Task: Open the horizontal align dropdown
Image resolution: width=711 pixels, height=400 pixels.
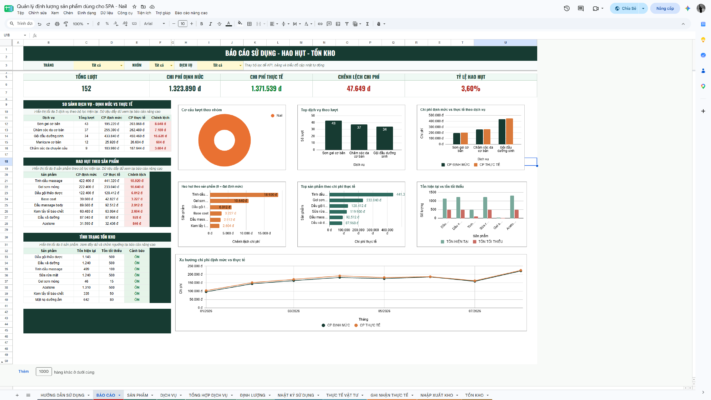Action: (273, 24)
